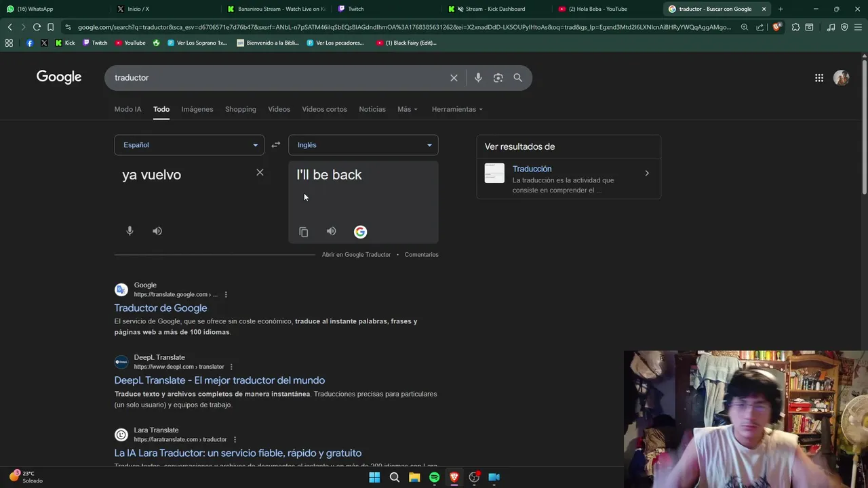Start voice search with microphone icon
868x488 pixels.
(x=478, y=78)
